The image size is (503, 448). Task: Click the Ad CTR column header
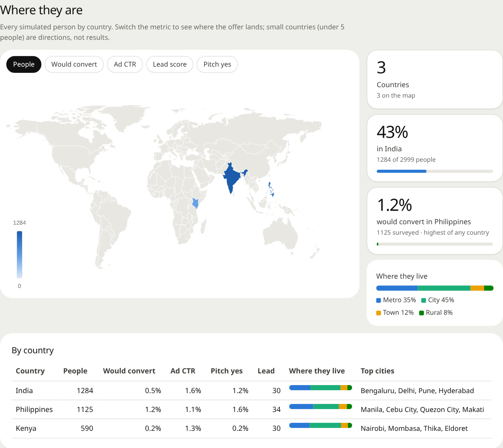click(x=183, y=371)
